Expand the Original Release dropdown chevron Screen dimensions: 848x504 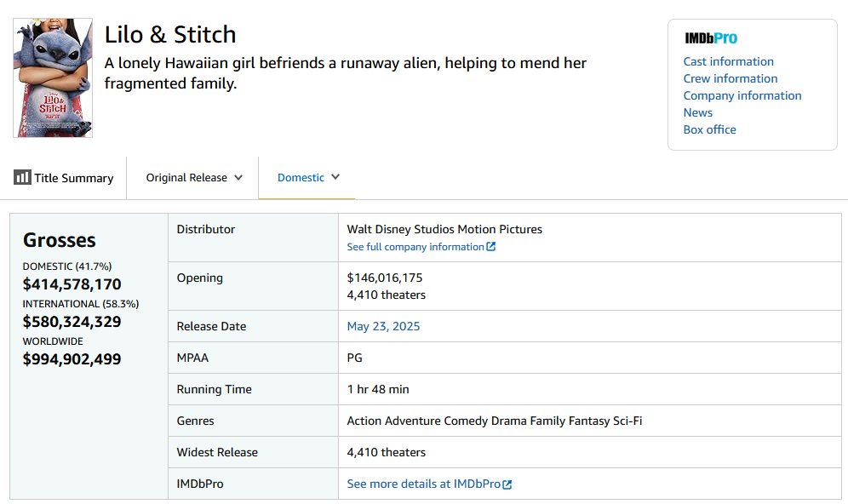click(x=238, y=177)
